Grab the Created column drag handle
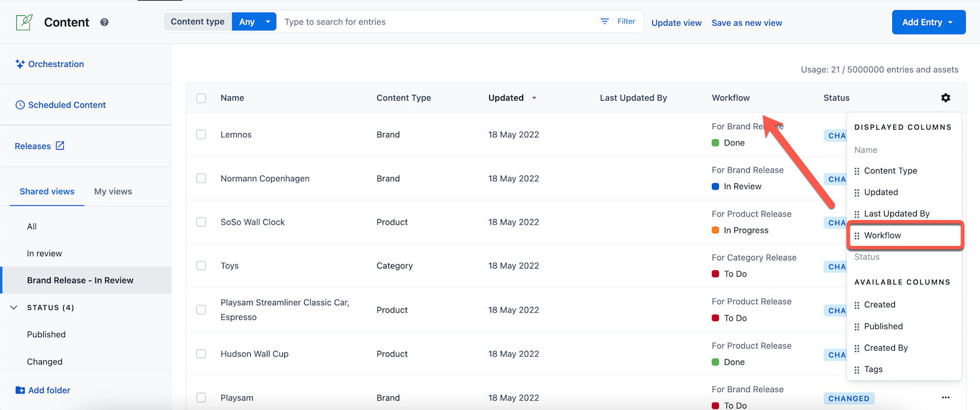This screenshot has height=410, width=980. coord(856,305)
